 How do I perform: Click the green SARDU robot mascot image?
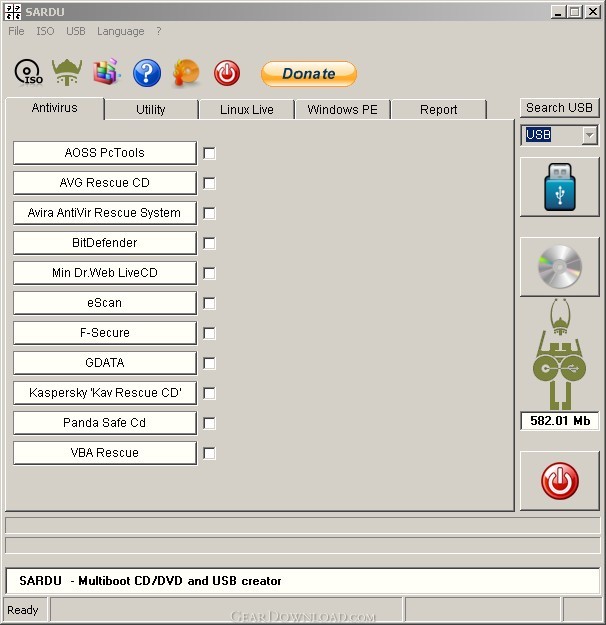pyautogui.click(x=559, y=354)
